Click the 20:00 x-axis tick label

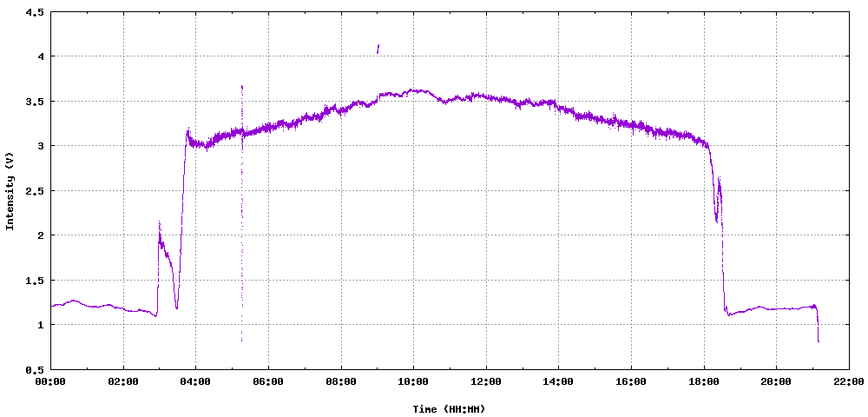[776, 381]
